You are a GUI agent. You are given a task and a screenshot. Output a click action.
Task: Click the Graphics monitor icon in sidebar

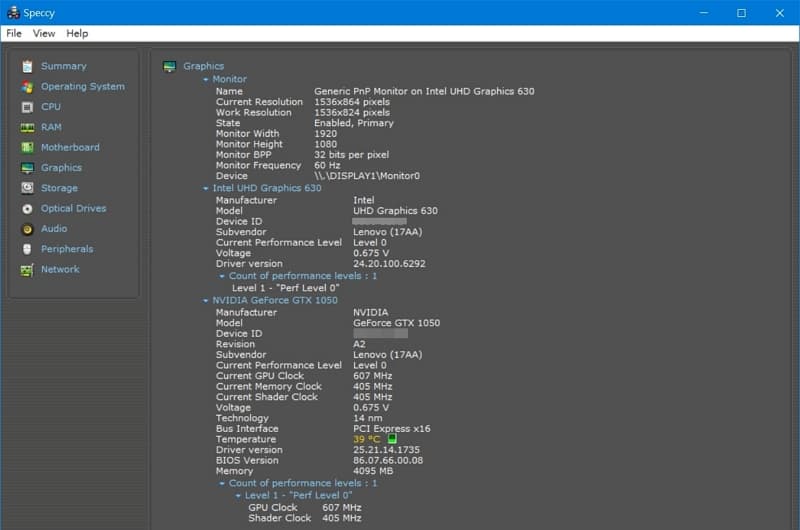(x=28, y=168)
